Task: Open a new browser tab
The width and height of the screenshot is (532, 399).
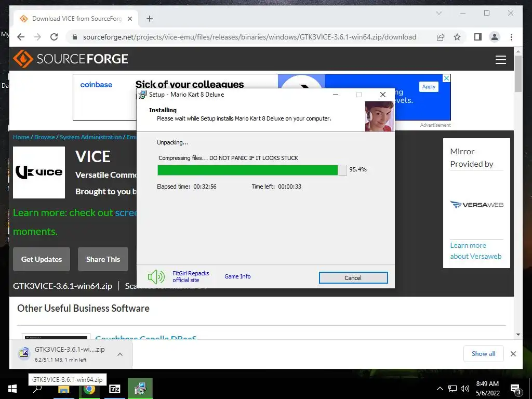Action: point(150,19)
